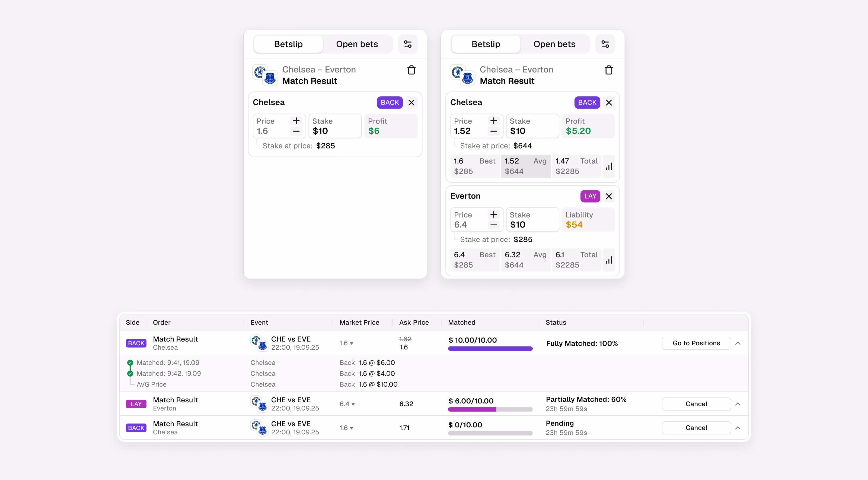Open the depth chart icon for Everton prices
Screen dimensions: 868x480
pyautogui.click(x=608, y=260)
